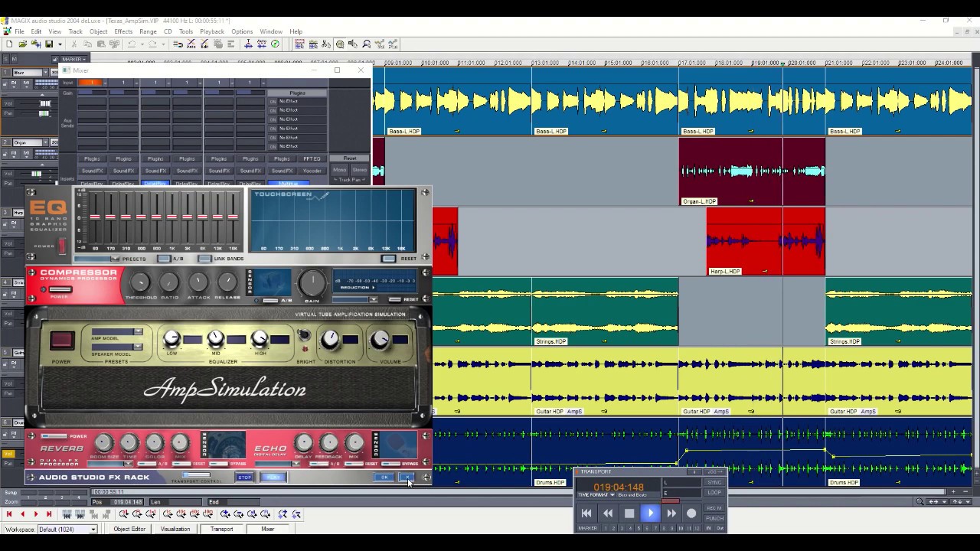Click PLAY in the FX Rack transport control
This screenshot has width=980, height=551.
[x=273, y=477]
